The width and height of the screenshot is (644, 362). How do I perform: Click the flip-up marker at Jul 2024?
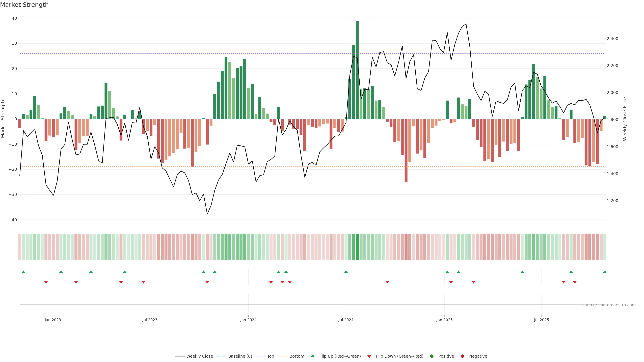346,272
